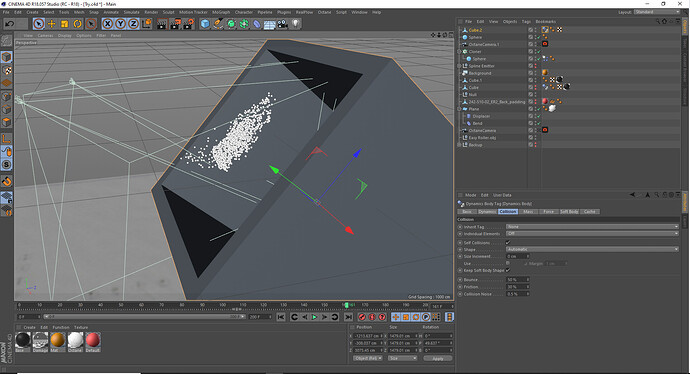The height and width of the screenshot is (374, 690).
Task: Uncheck Keep Soft Body Shape checkbox
Action: pyautogui.click(x=508, y=270)
